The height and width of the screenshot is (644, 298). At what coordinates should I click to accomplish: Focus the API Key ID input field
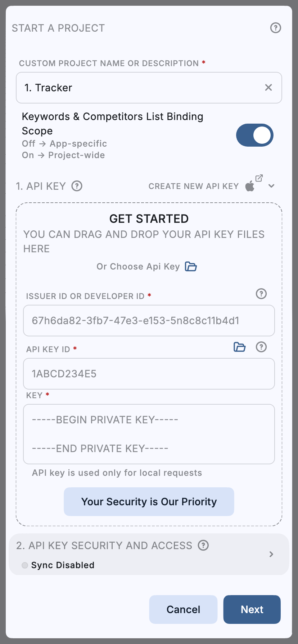click(149, 374)
